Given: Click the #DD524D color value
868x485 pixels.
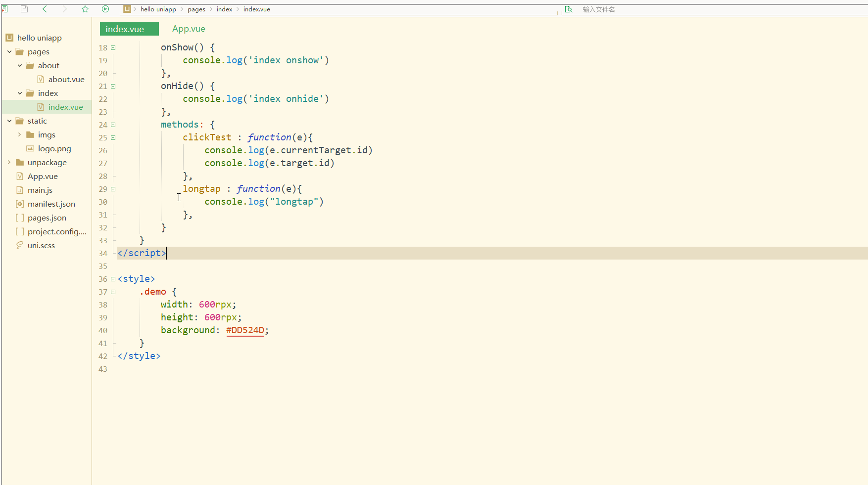Looking at the screenshot, I should pos(245,330).
